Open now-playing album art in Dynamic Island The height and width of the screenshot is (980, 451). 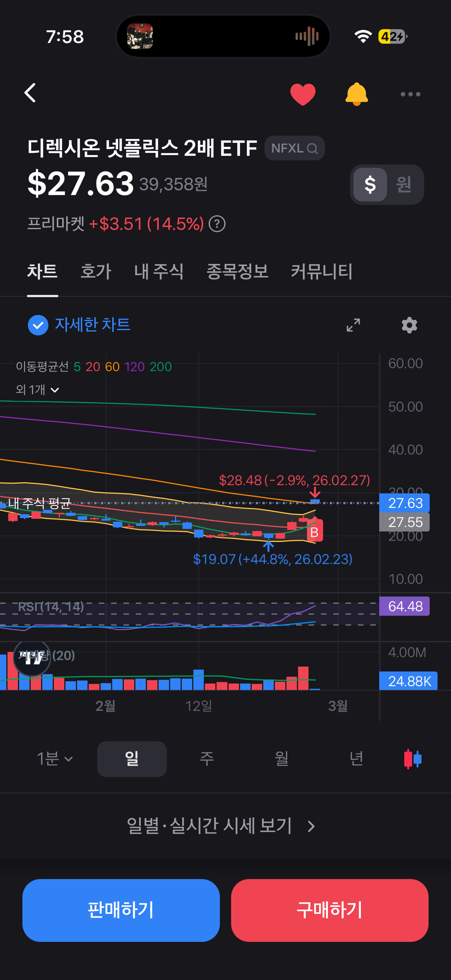(x=140, y=37)
